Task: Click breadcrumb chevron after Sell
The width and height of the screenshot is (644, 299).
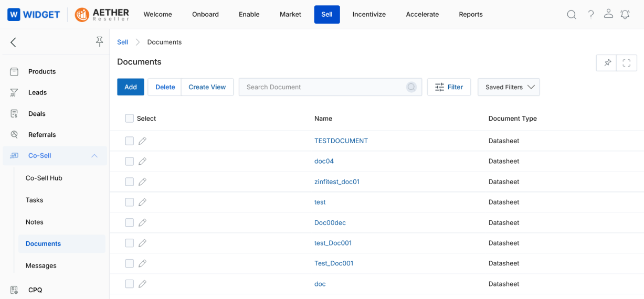Action: (x=138, y=42)
